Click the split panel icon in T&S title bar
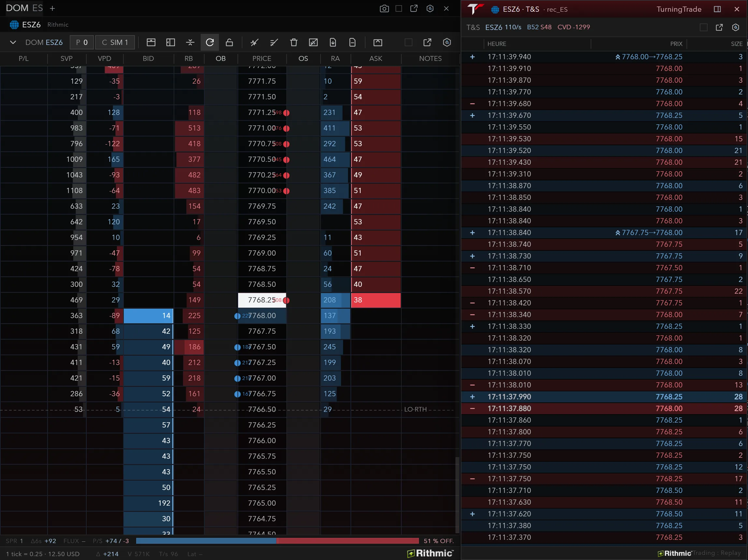This screenshot has height=560, width=748. pos(717,9)
